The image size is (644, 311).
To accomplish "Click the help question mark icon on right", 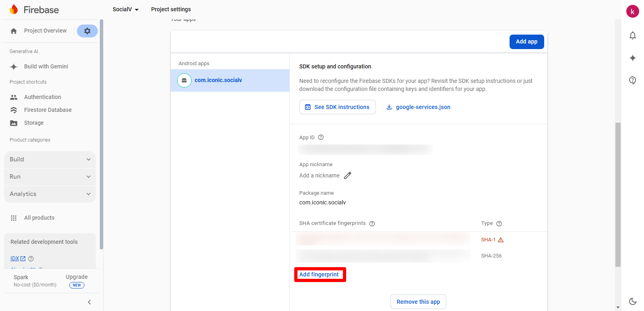I will [x=632, y=80].
